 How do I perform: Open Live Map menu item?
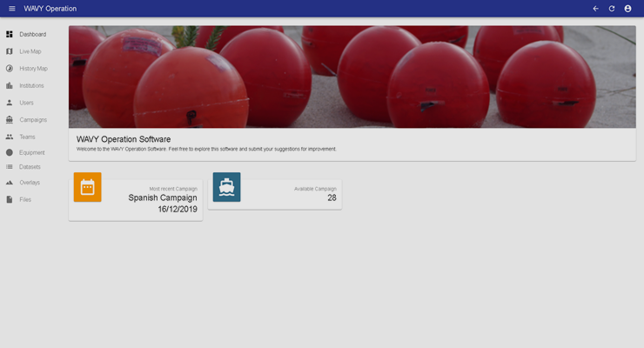30,51
